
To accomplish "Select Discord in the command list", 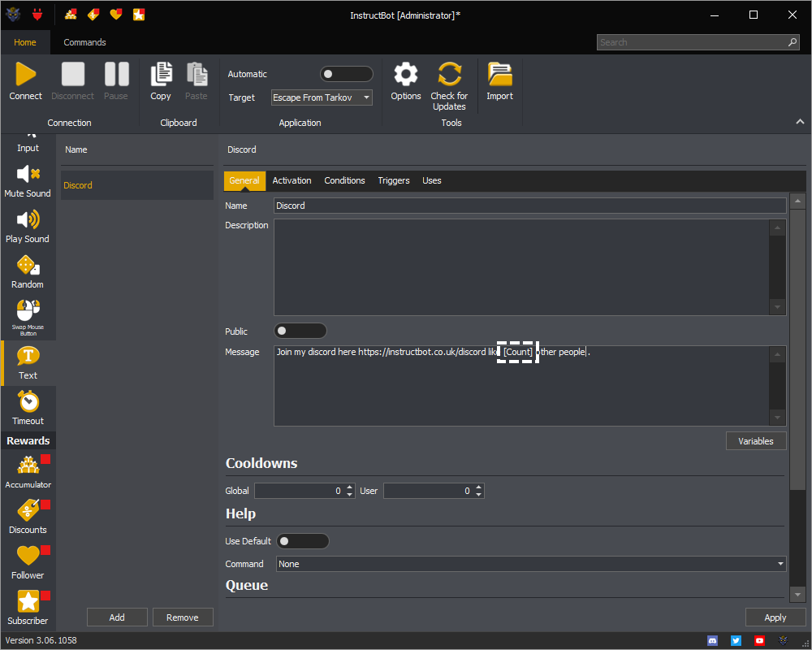I will [x=137, y=185].
